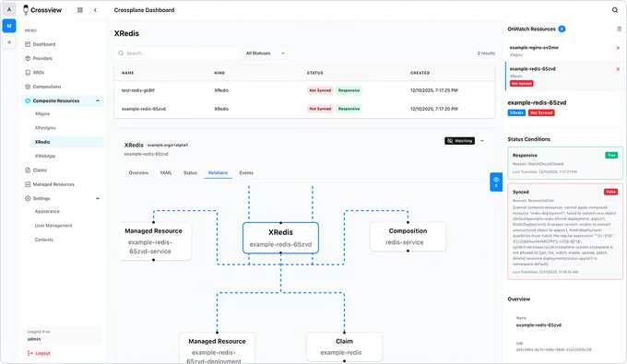Screen dimensions: 627x364
Task: Open the All Statuses filter dropdown
Action: (266, 53)
